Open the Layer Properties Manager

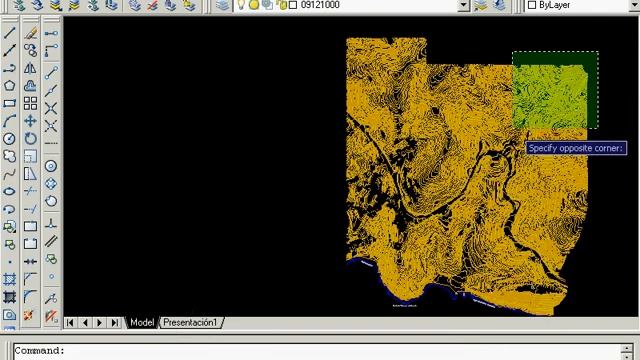coord(222,5)
